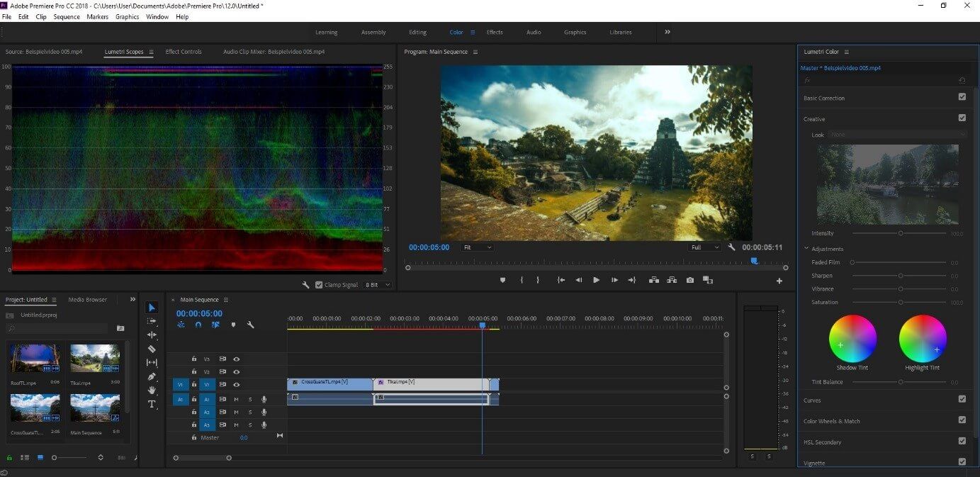This screenshot has width=980, height=477.
Task: Toggle the Clamp Signal checkbox
Action: pos(319,285)
